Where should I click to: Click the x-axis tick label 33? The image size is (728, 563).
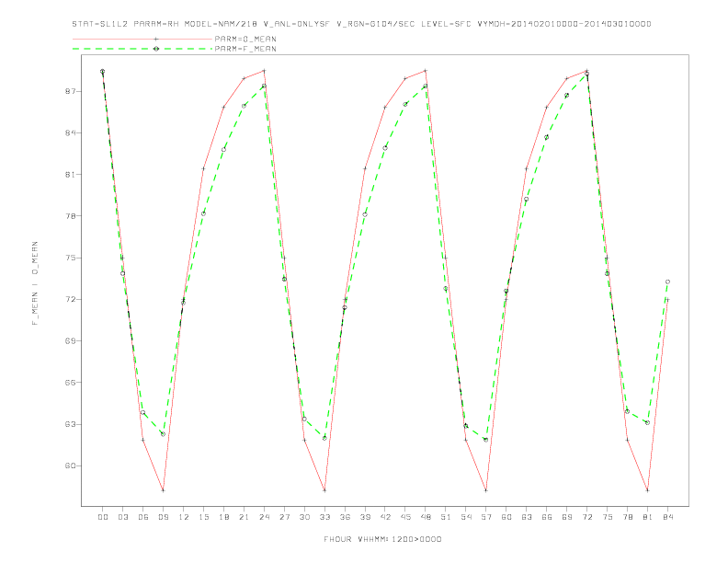(324, 517)
